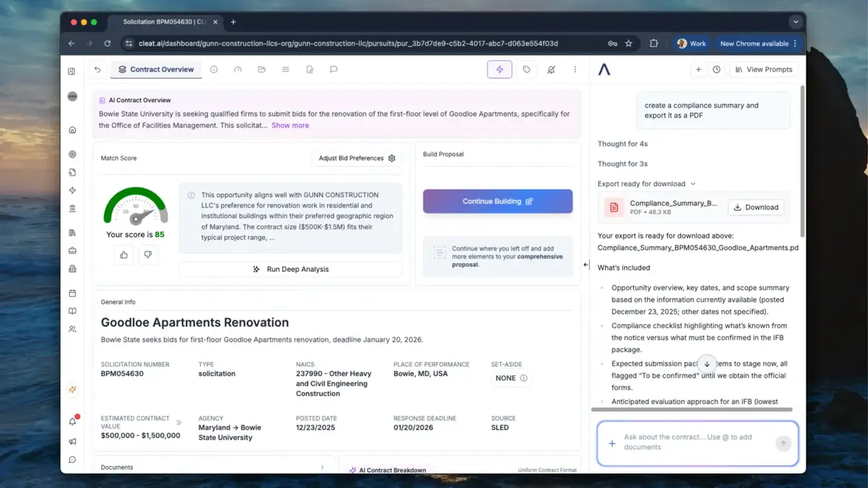Open chat history clock icon
This screenshot has width=868, height=488.
716,69
